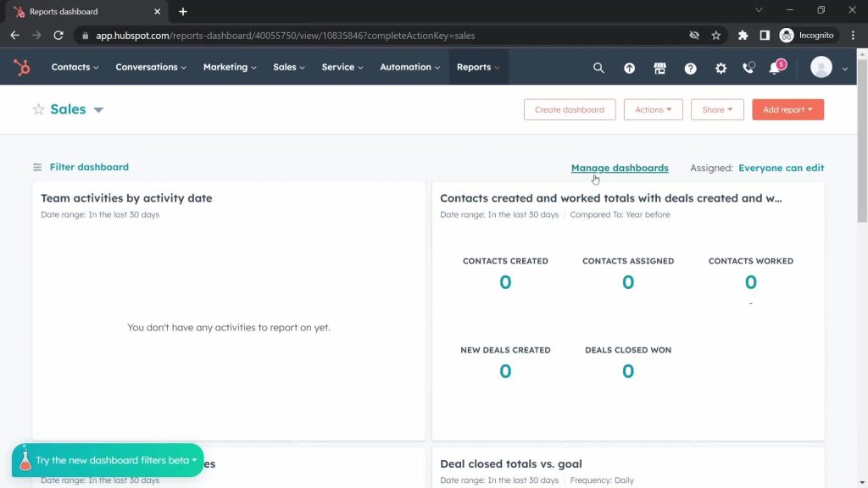Expand the account menu chevron
This screenshot has width=868, height=488.
point(845,69)
